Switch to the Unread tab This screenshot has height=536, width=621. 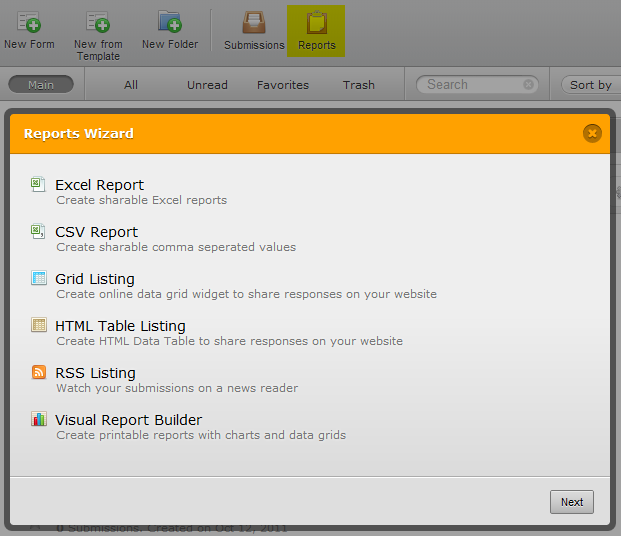pyautogui.click(x=207, y=85)
